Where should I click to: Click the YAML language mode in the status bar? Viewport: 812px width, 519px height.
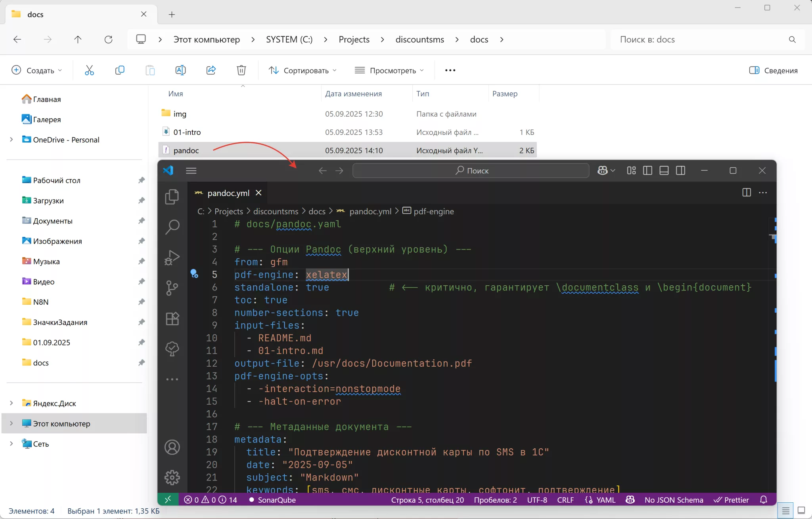click(605, 500)
